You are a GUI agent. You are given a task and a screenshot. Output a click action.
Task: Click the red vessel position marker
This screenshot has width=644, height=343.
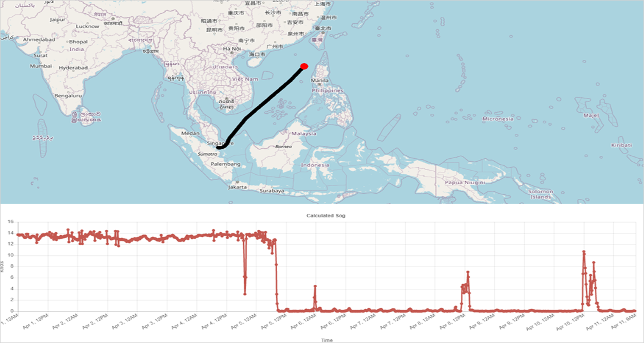[304, 66]
